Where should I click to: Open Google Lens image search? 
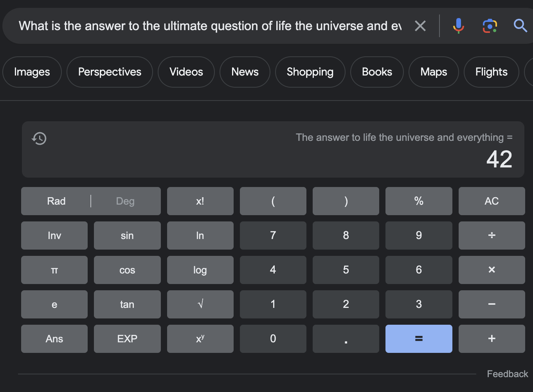click(x=490, y=26)
